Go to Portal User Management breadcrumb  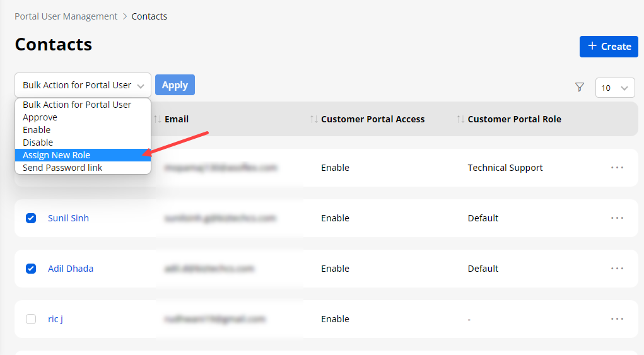pyautogui.click(x=66, y=16)
